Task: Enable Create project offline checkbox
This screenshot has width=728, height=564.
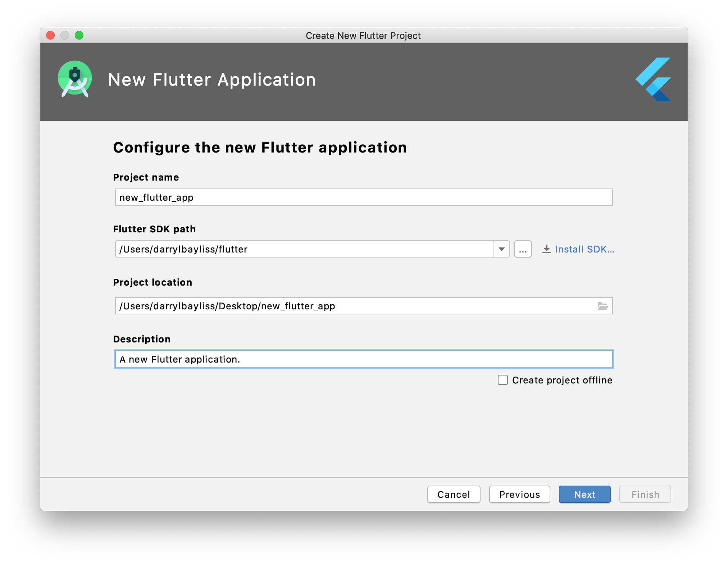Action: (503, 380)
